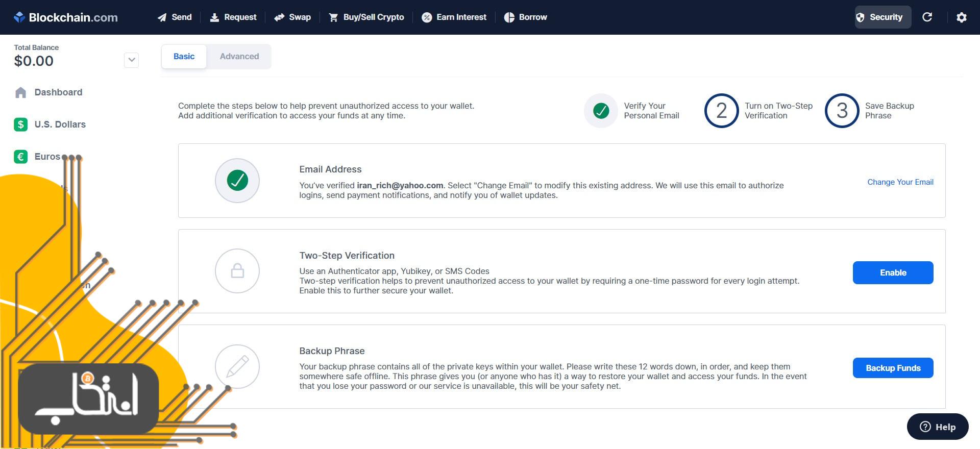Screen dimensions: 980x449
Task: Click the Earn Interest percent icon
Action: point(427,17)
